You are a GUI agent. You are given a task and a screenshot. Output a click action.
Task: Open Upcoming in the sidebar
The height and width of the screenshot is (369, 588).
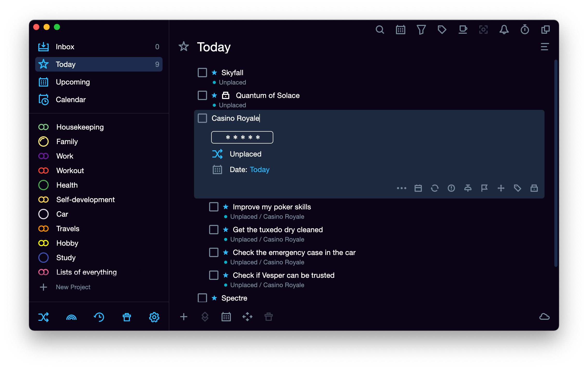[99, 82]
